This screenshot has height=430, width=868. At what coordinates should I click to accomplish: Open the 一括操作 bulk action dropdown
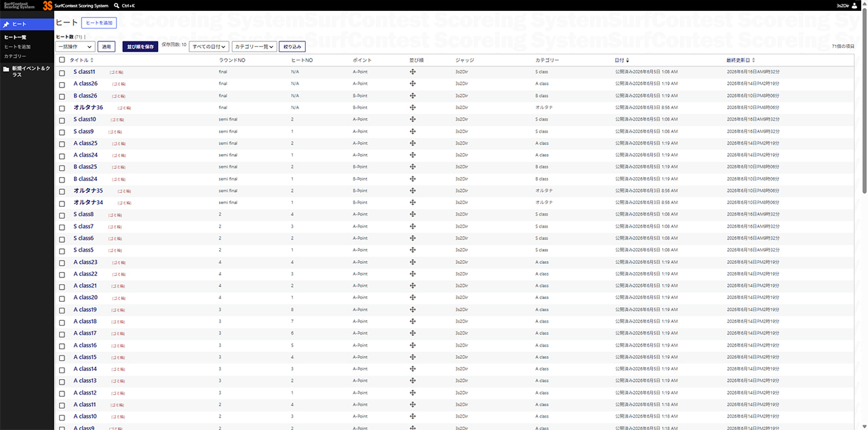[x=75, y=47]
